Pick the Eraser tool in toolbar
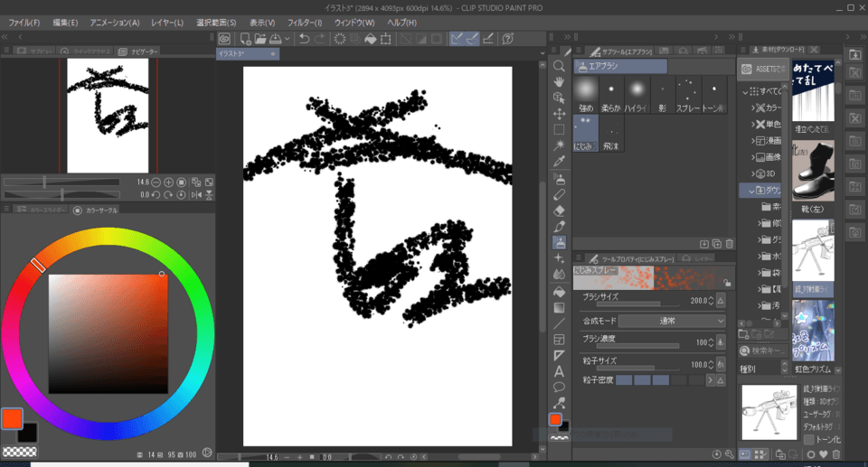 [560, 210]
